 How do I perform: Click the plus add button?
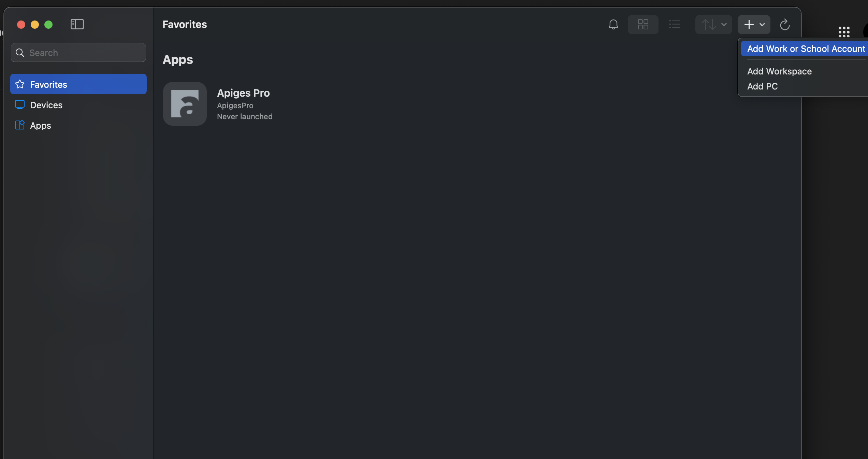[x=749, y=24]
